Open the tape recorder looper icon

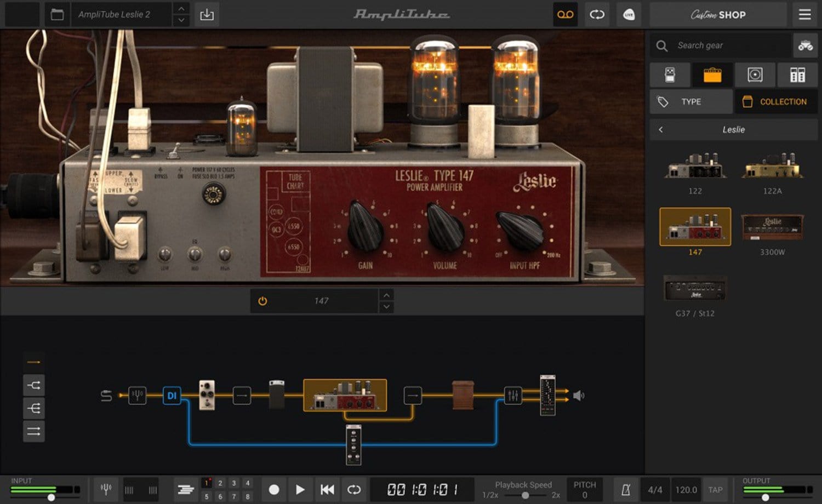(565, 15)
